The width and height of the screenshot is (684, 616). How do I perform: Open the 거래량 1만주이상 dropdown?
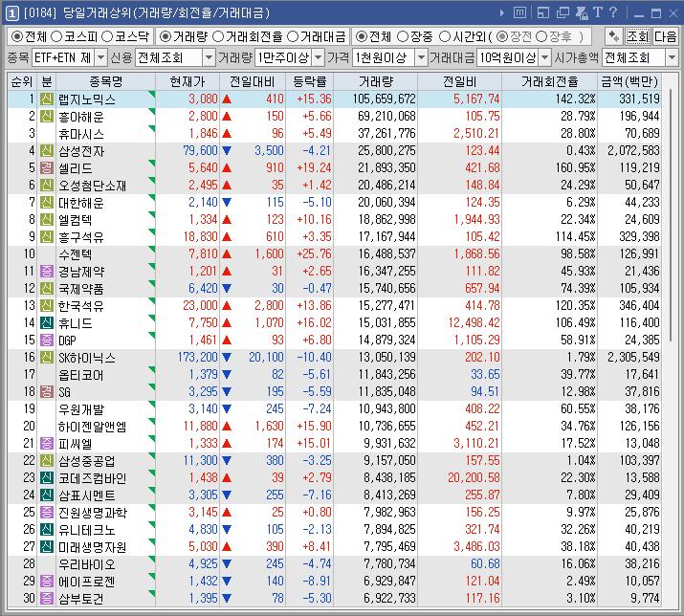[319, 57]
